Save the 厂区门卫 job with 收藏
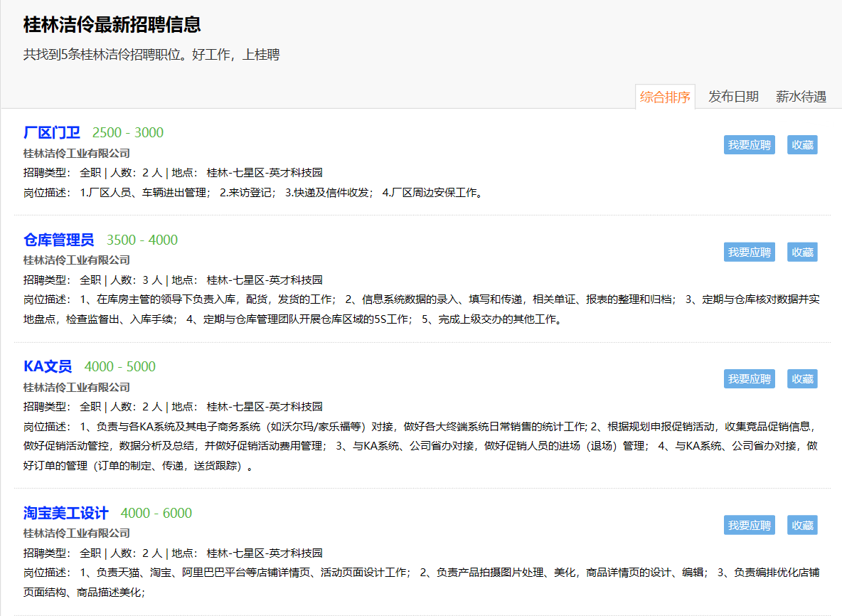Viewport: 842px width, 616px height. point(802,145)
